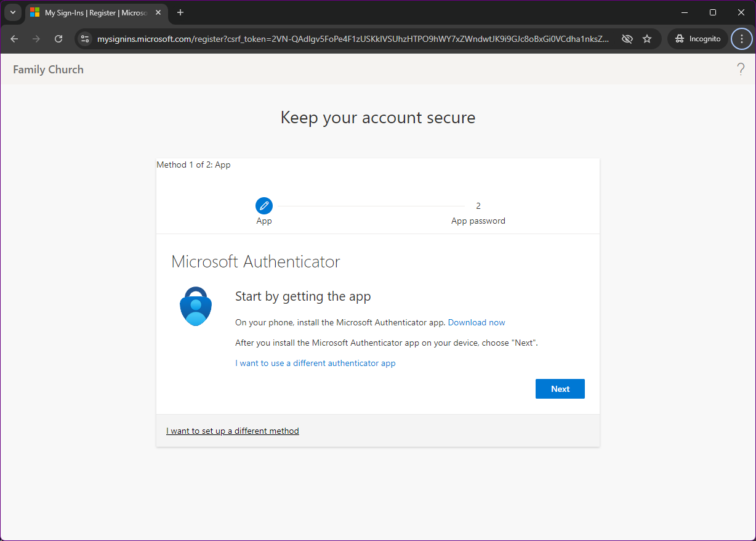The width and height of the screenshot is (756, 541).
Task: Click the App step pencil icon
Action: 264,206
